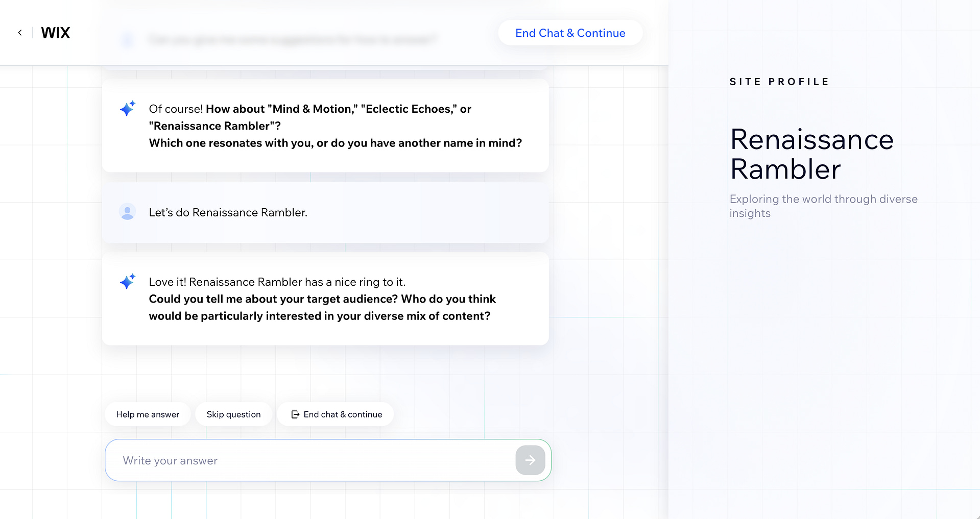Click the Skip question button
Image resolution: width=980 pixels, height=519 pixels.
tap(233, 414)
